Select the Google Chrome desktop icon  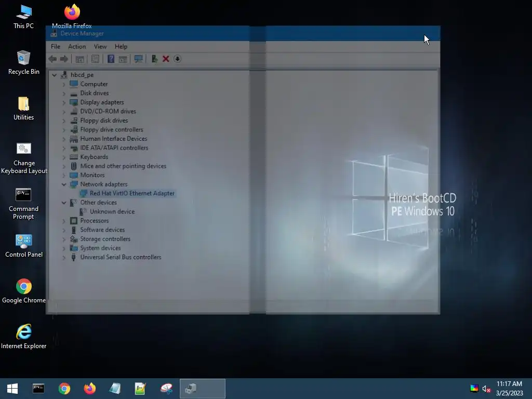(24, 291)
